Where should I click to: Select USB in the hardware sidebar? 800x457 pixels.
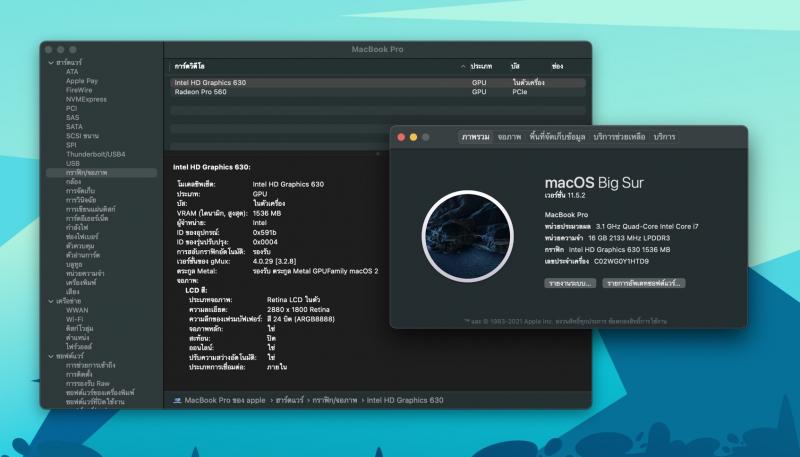click(72, 164)
